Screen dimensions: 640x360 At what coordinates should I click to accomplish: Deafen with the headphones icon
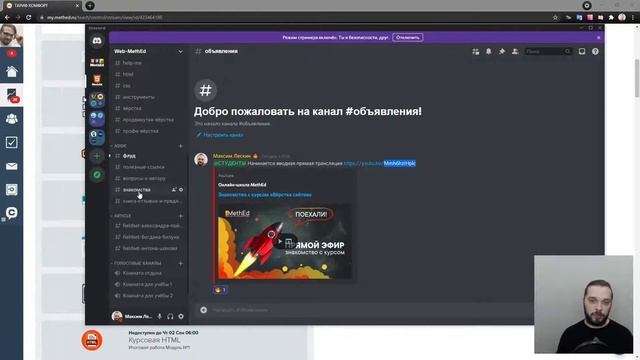coord(170,316)
